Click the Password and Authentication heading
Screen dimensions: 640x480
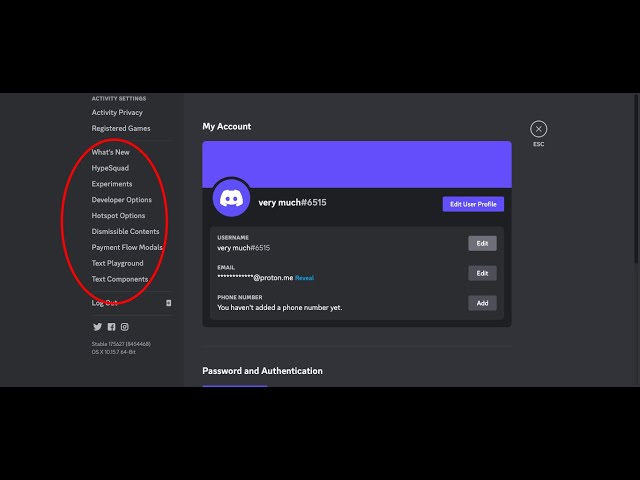coord(262,371)
